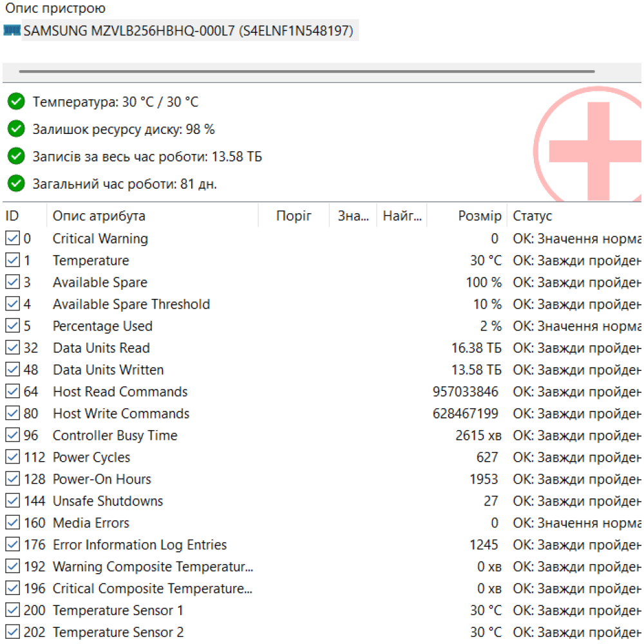Viewport: 644px width, 644px height.
Task: Sort by the ID column header
Action: point(13,216)
